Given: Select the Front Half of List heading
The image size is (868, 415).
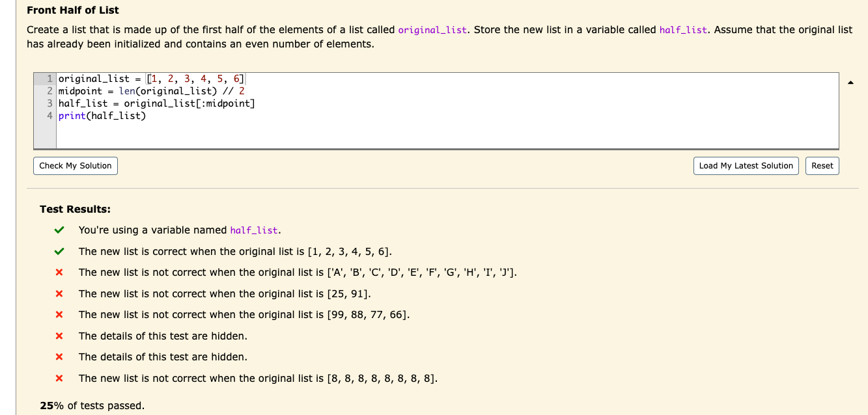Looking at the screenshot, I should pos(72,10).
